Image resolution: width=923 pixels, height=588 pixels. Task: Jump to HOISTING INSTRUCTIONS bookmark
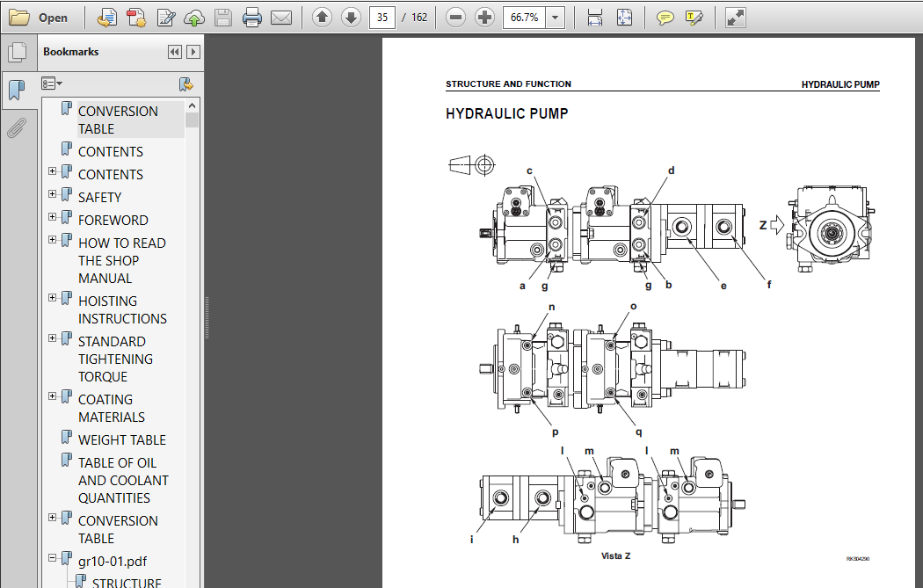click(x=122, y=310)
